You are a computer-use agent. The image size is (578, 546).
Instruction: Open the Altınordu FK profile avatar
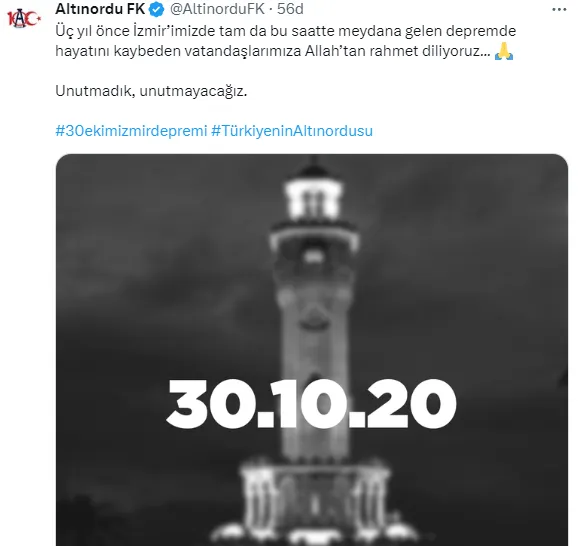(24, 18)
